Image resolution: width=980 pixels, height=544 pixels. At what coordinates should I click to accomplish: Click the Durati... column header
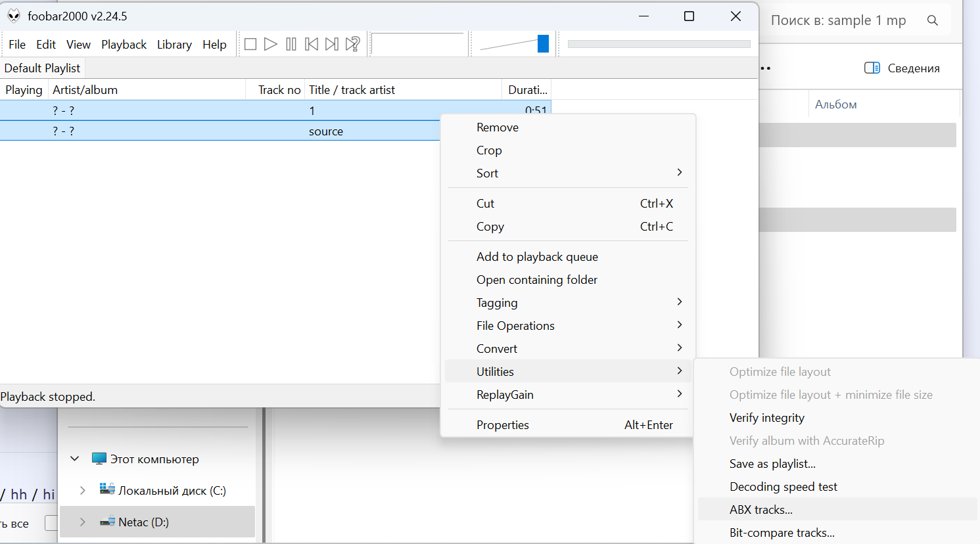tap(526, 90)
